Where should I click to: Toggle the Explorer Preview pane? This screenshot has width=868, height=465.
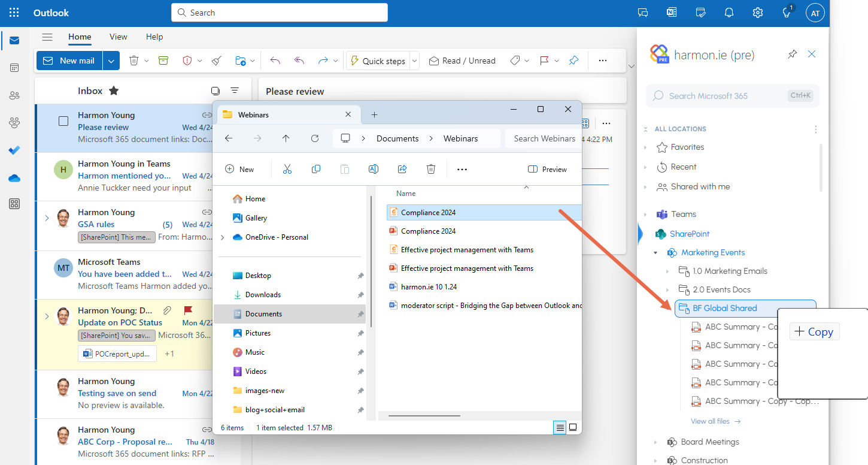pyautogui.click(x=547, y=170)
